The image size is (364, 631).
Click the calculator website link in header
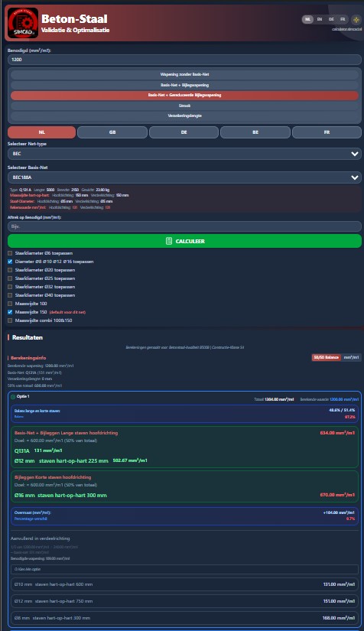pos(346,29)
